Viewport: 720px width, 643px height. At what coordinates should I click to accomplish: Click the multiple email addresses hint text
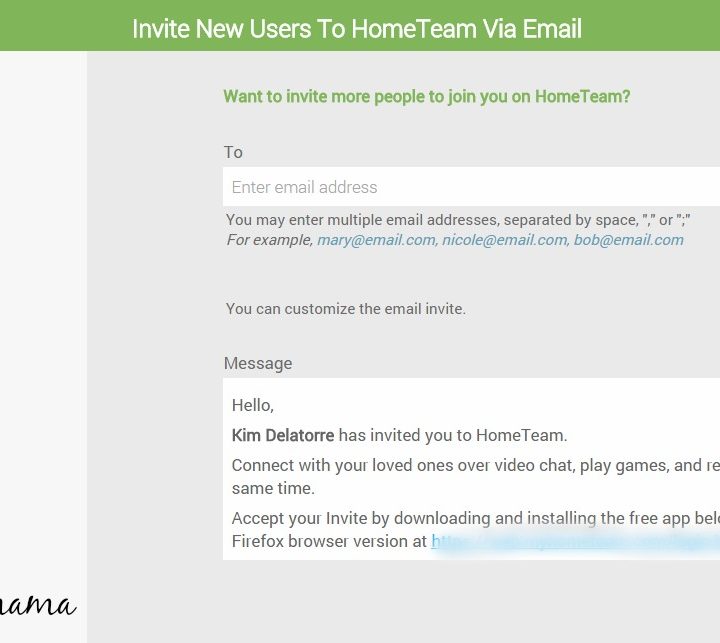click(458, 220)
